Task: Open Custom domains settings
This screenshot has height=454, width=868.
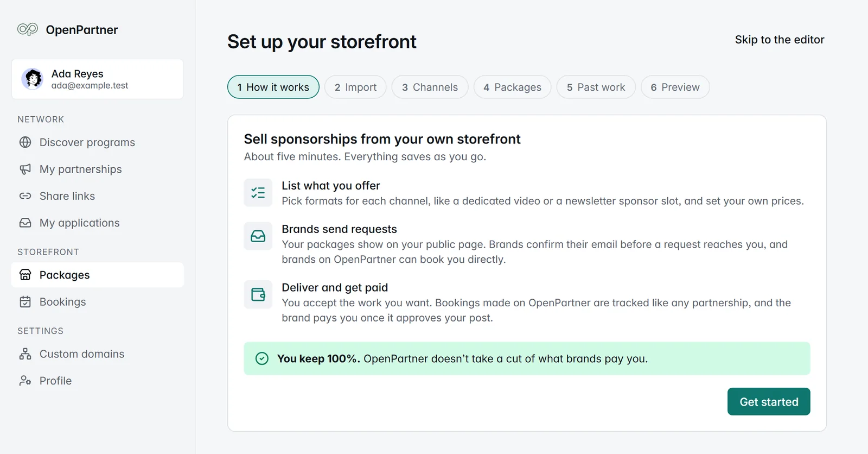Action: point(98,354)
